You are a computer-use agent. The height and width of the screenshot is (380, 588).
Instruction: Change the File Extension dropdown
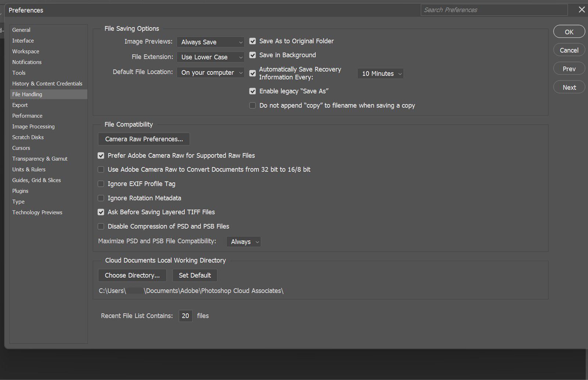click(210, 57)
